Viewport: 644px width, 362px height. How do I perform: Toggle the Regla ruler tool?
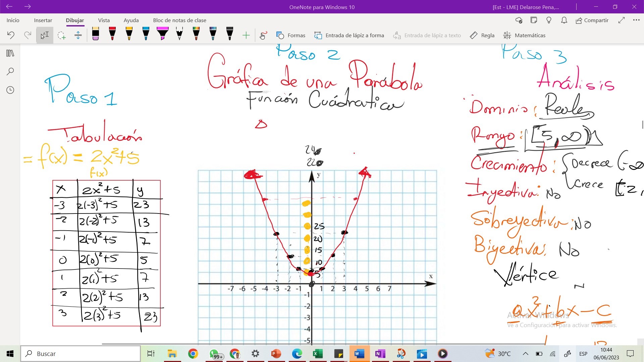482,35
